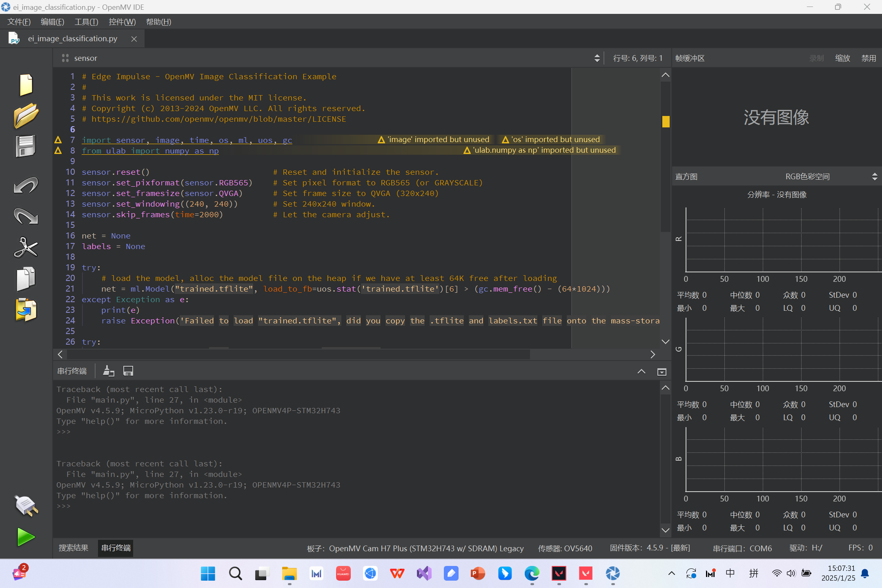Click the "'image' imported but unused" warning

(434, 140)
